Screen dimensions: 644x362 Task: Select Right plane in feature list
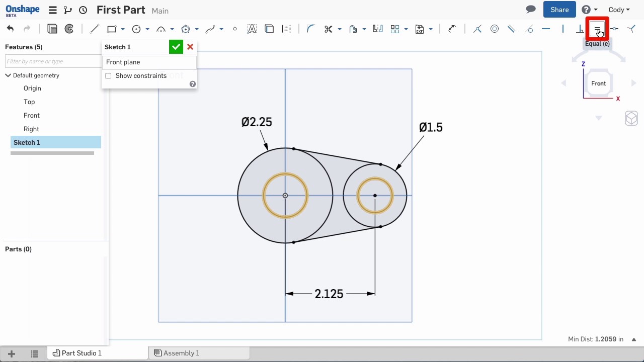31,129
